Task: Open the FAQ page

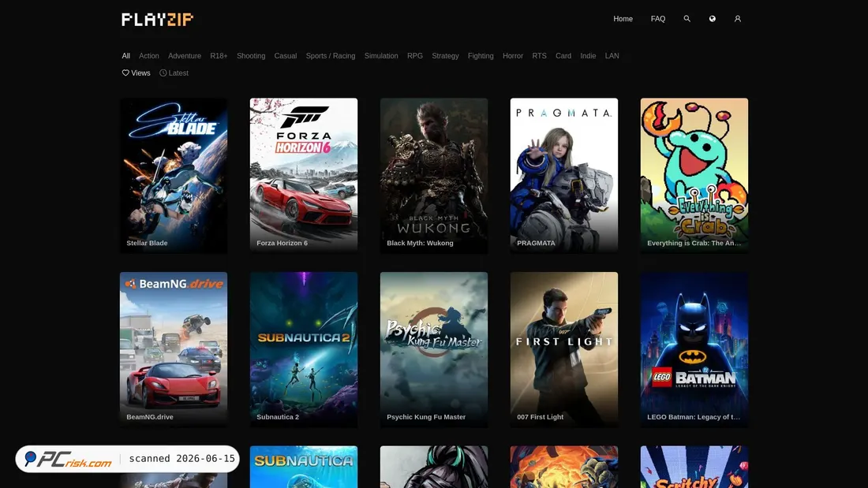Action: 657,19
